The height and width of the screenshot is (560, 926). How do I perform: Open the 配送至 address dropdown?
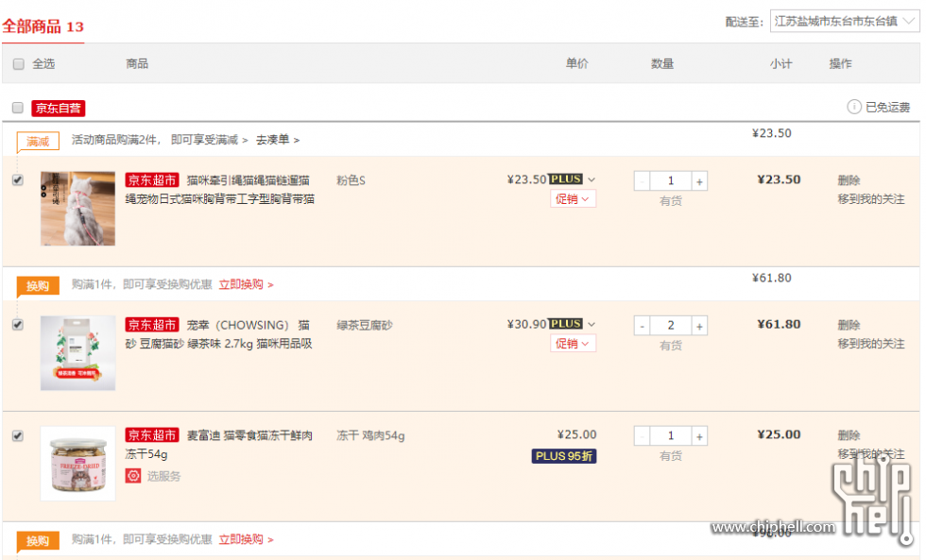tap(845, 21)
